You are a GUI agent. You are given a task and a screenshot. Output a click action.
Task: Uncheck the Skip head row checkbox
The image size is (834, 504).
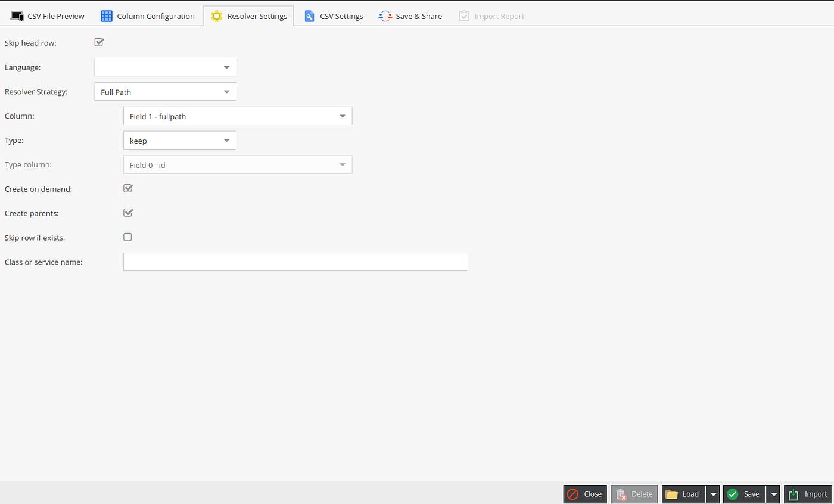coord(99,42)
